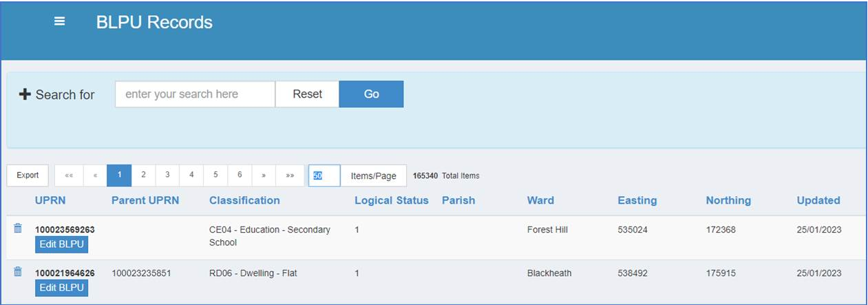Jump to the first page of results

[x=69, y=176]
